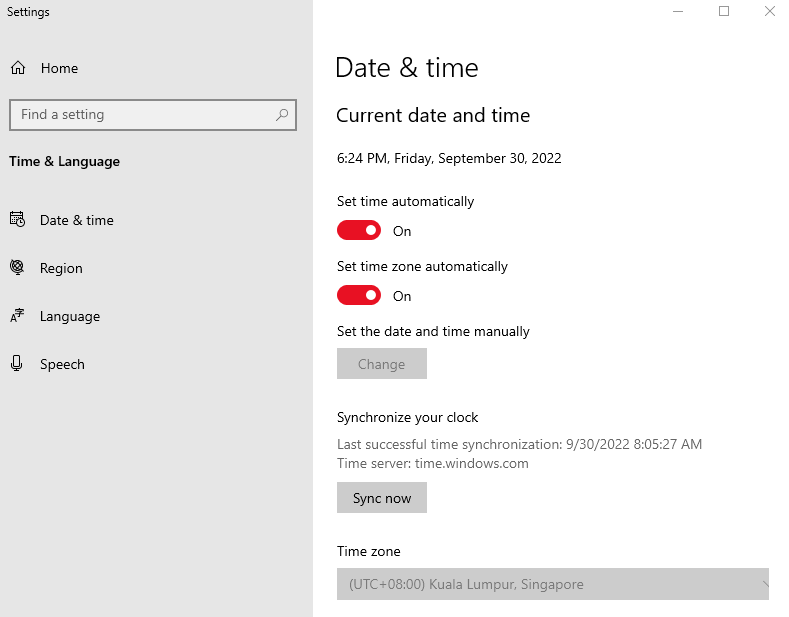The height and width of the screenshot is (617, 789).
Task: Click the Time & Language heading
Action: pos(64,162)
